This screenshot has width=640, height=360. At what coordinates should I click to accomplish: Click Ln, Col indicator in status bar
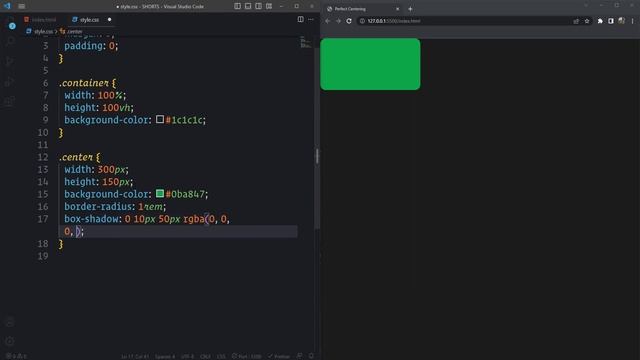point(135,356)
